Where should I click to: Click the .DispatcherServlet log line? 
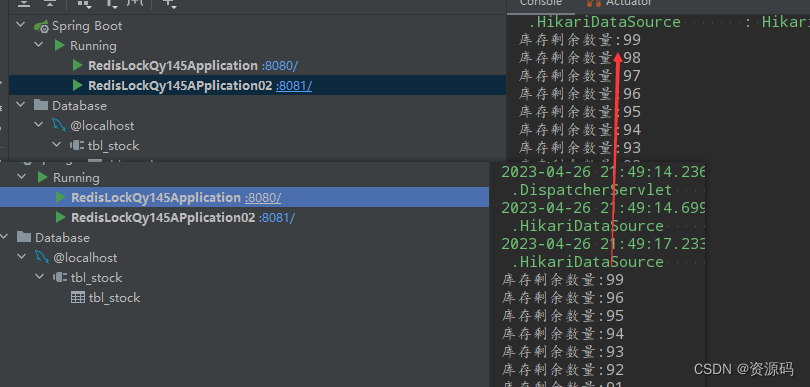pos(592,190)
